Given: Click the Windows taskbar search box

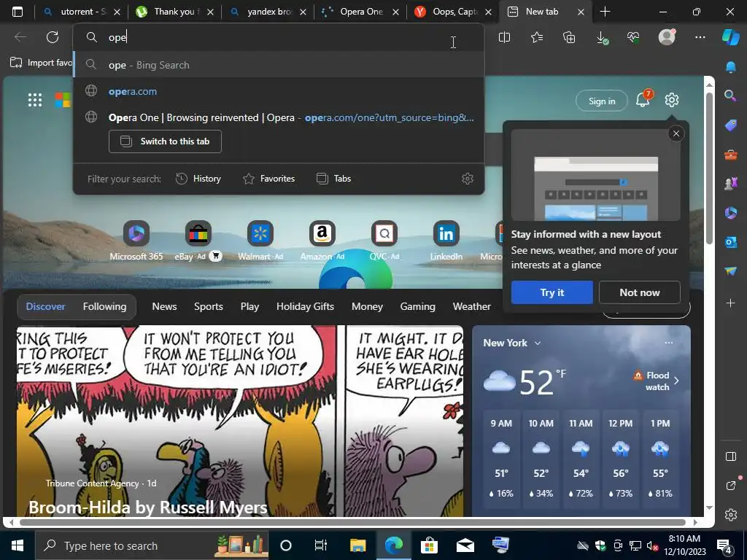Looking at the screenshot, I should pos(152,545).
